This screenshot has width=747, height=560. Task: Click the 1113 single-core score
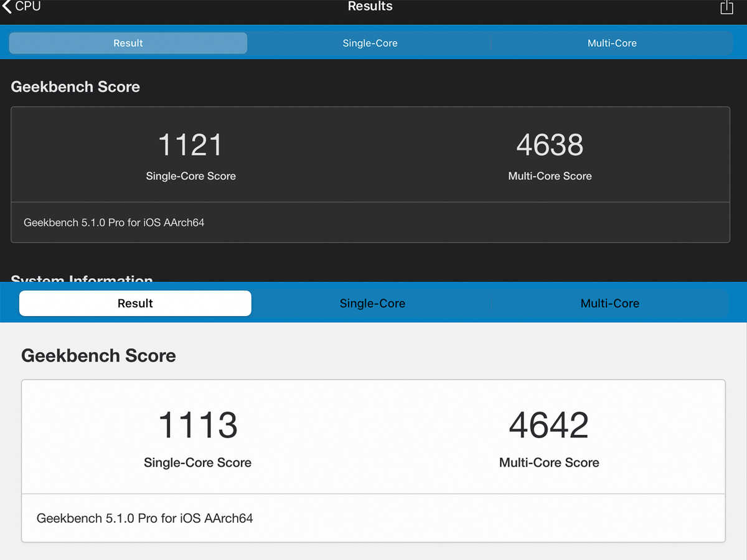(197, 425)
